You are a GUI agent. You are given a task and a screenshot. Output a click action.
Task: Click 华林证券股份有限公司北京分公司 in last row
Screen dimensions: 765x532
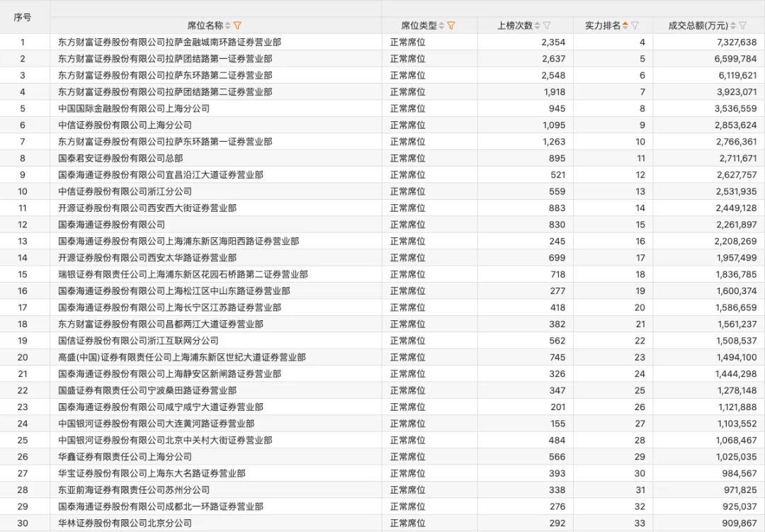[x=125, y=523]
